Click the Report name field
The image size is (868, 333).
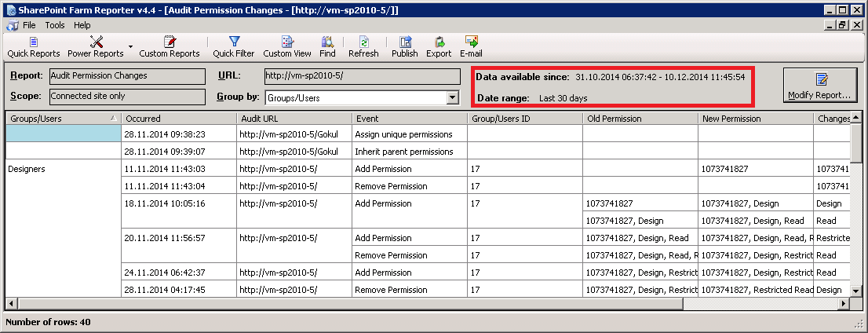(x=127, y=76)
